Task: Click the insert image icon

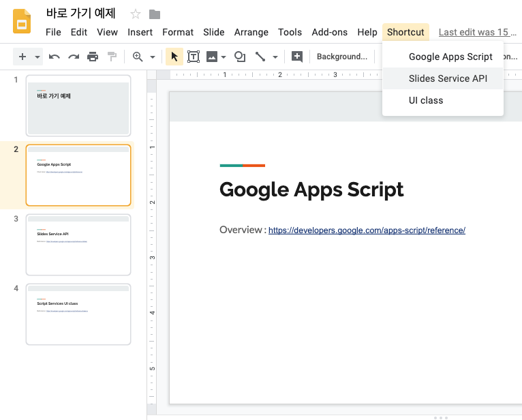Action: point(212,57)
